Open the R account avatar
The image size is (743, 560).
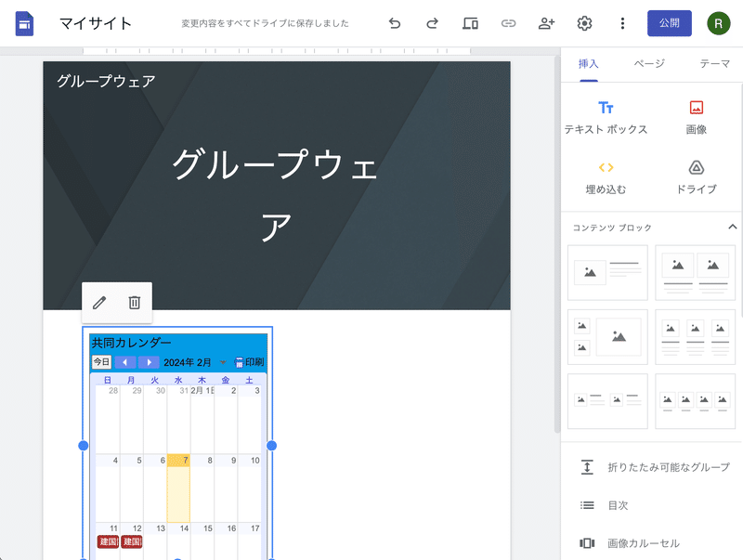(x=718, y=23)
